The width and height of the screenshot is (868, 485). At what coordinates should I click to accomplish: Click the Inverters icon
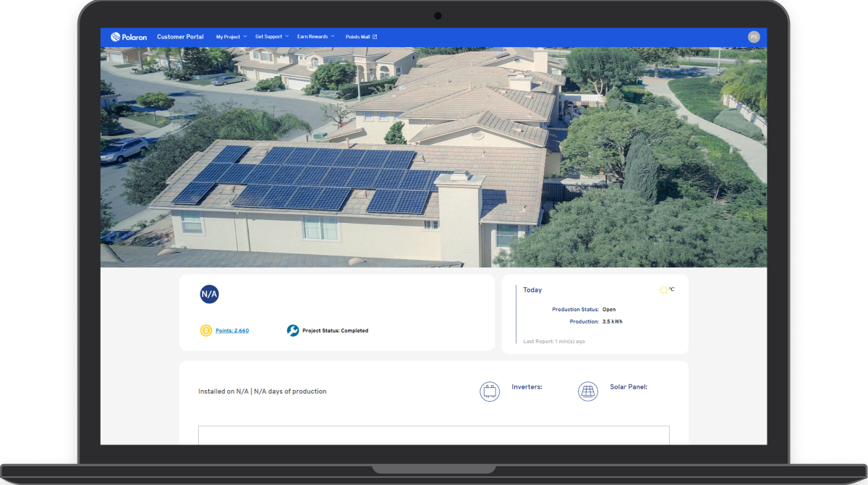[x=490, y=392]
